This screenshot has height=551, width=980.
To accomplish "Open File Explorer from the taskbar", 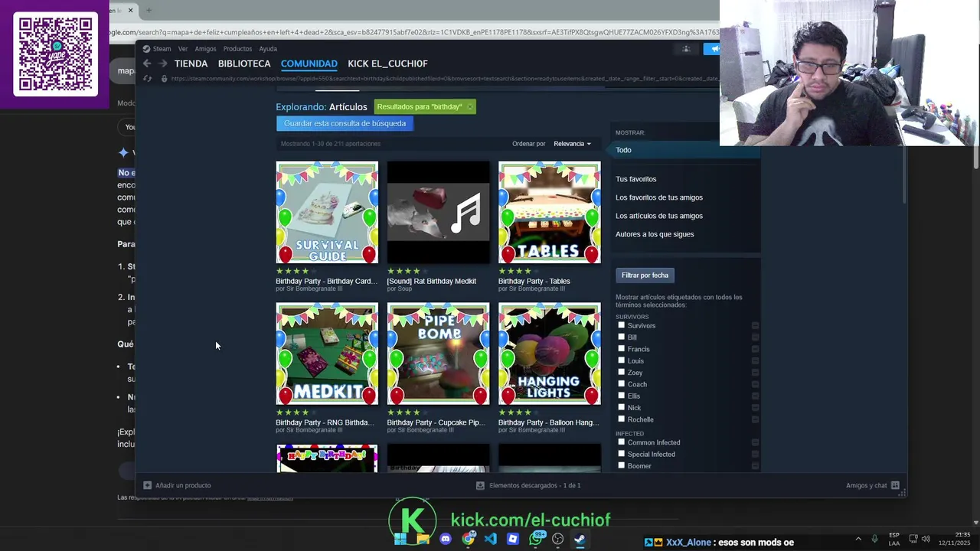I will [423, 539].
